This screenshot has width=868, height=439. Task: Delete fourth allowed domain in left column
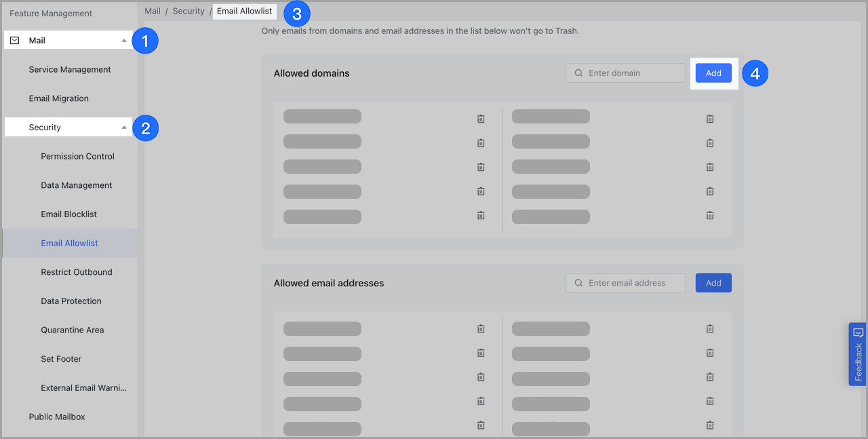[x=481, y=191]
